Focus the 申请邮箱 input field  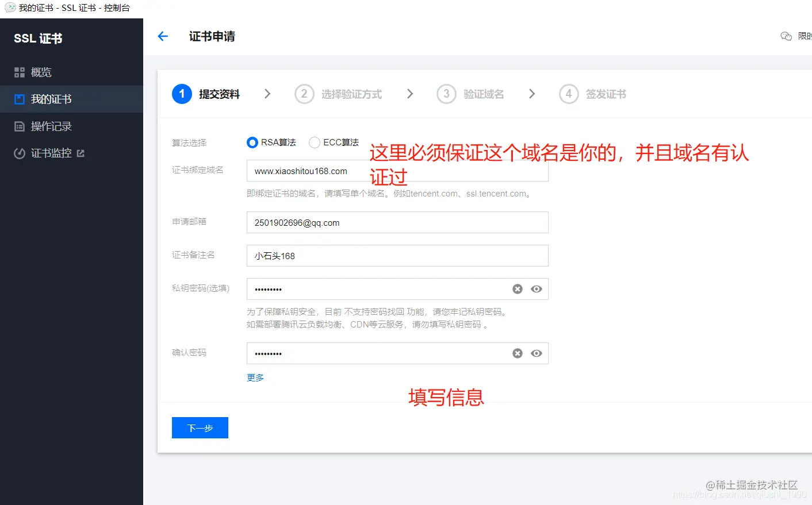point(397,222)
